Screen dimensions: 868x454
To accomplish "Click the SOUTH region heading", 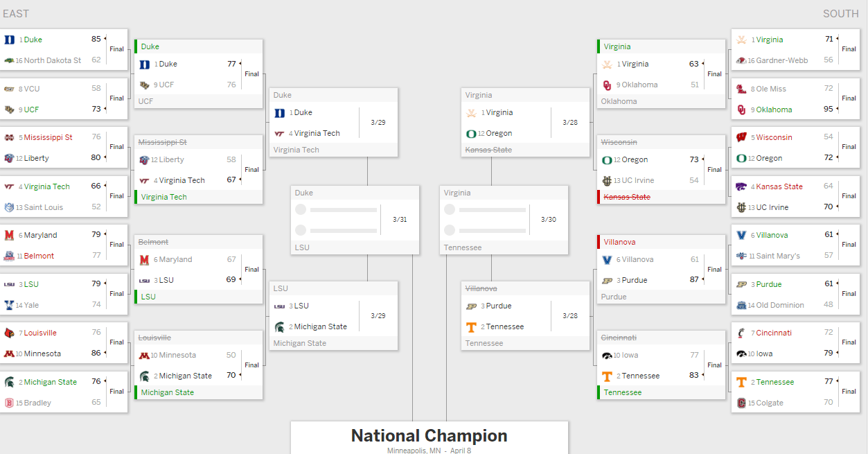I will (840, 14).
